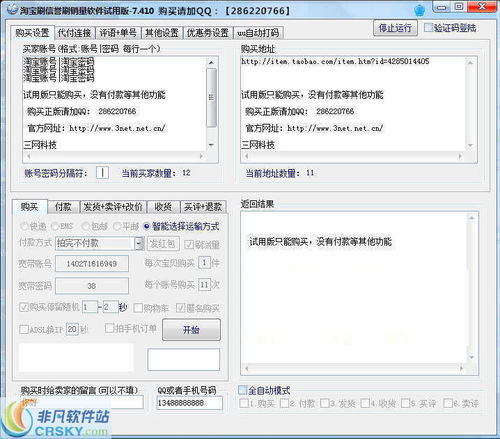Click the 开始 button
The width and height of the screenshot is (500, 439).
(x=191, y=330)
